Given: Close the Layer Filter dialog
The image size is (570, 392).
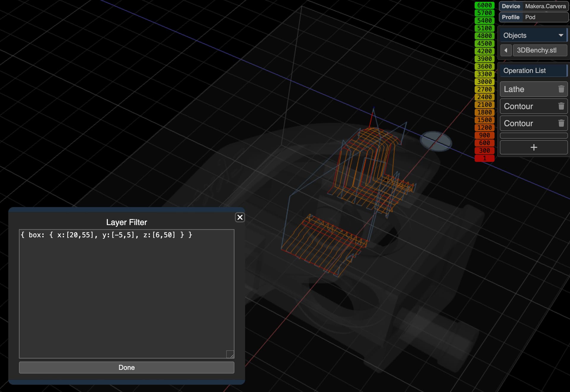Looking at the screenshot, I should [240, 217].
